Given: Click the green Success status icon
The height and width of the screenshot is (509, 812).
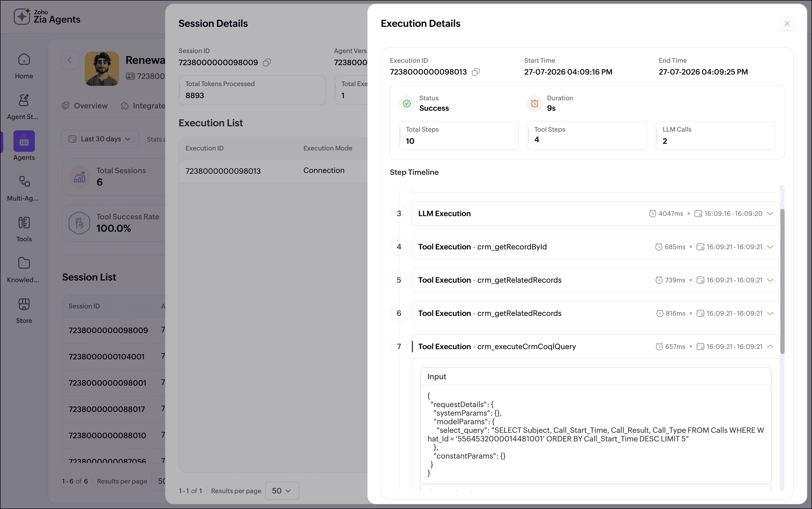Looking at the screenshot, I should (x=407, y=103).
